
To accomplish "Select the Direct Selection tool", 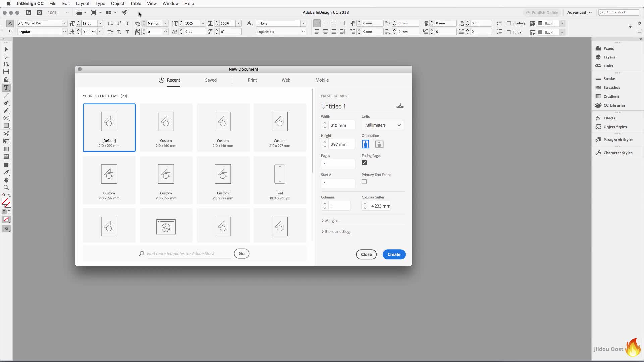I will tap(6, 57).
